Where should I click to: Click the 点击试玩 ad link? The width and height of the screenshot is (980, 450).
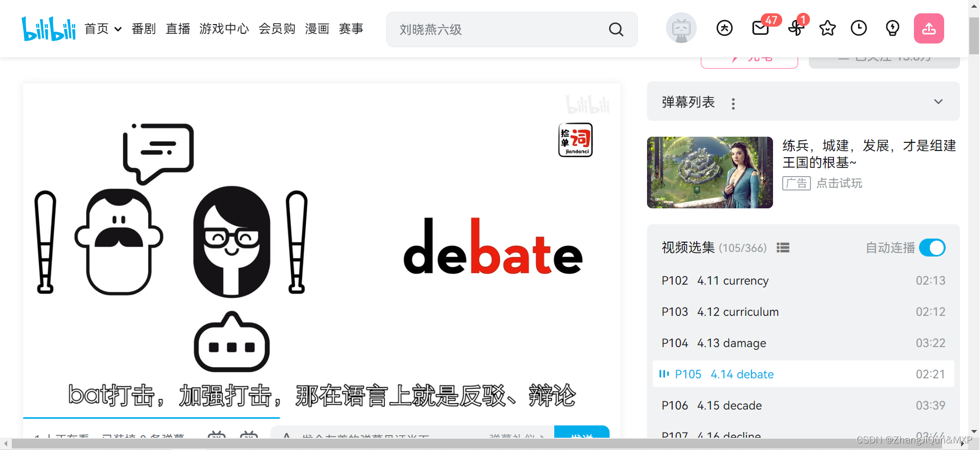[x=839, y=183]
